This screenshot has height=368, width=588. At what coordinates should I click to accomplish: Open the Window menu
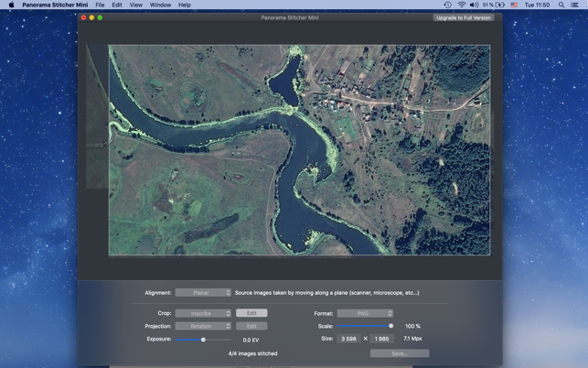click(x=160, y=5)
